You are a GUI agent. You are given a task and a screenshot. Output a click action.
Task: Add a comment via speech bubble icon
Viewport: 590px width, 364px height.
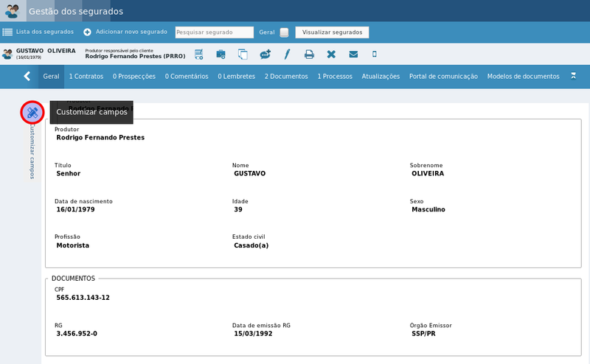(x=265, y=54)
